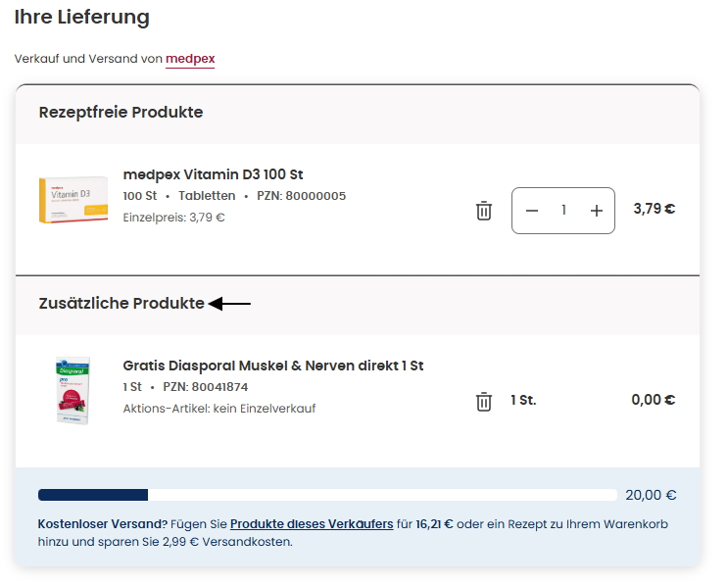
Task: Select the 16,21 € remaining amount
Action: point(434,524)
